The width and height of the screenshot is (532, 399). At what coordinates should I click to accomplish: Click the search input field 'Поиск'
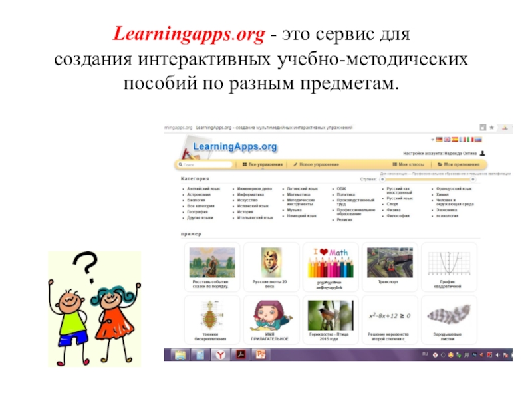pyautogui.click(x=205, y=164)
